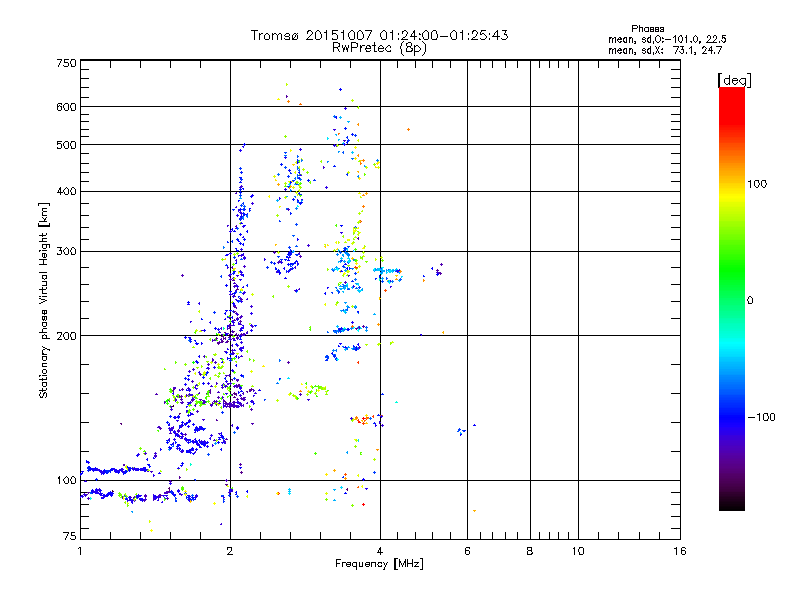Click the y-axis tick label '500'
The image size is (800, 600).
click(x=67, y=145)
